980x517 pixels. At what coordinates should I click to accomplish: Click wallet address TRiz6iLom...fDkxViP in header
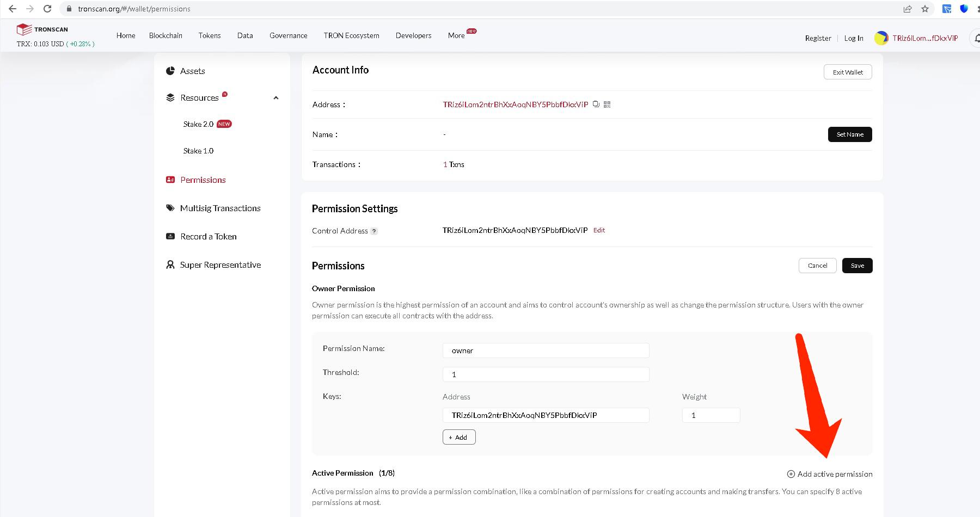(x=925, y=38)
